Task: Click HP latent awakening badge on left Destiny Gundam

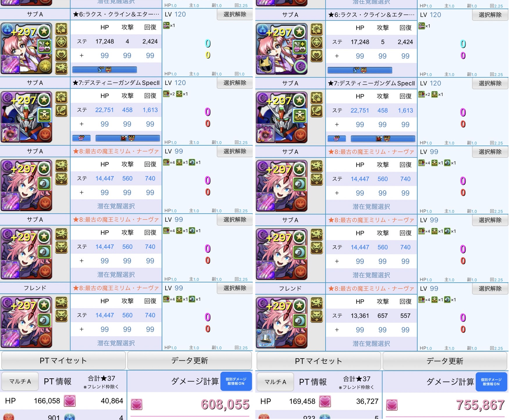Action: click(x=82, y=138)
